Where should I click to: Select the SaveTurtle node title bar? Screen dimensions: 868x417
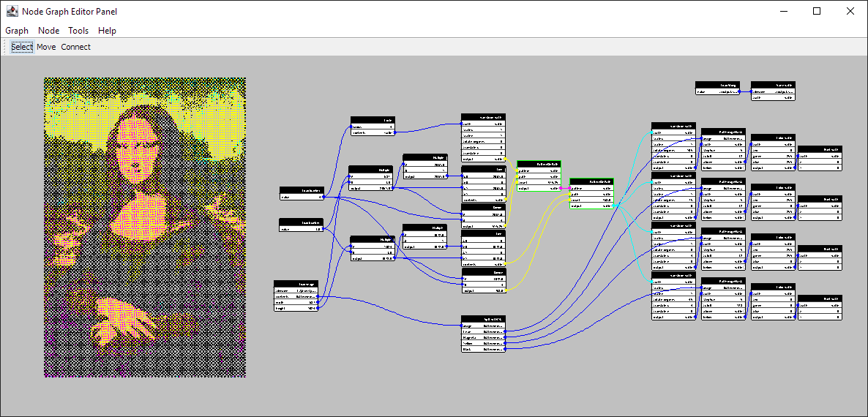pos(774,85)
